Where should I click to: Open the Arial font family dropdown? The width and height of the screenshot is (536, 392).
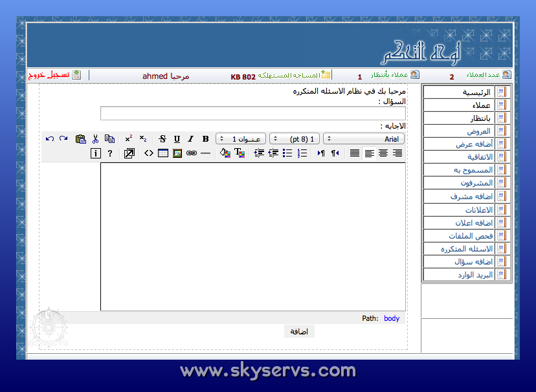click(x=363, y=138)
